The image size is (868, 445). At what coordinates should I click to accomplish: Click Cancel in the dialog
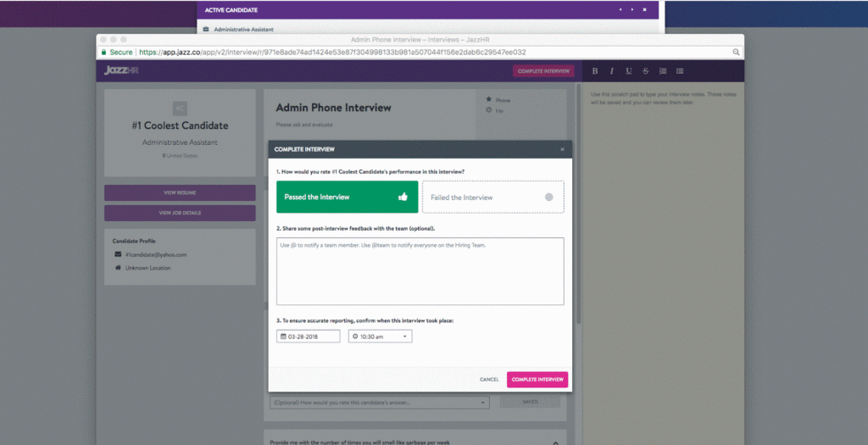point(489,380)
